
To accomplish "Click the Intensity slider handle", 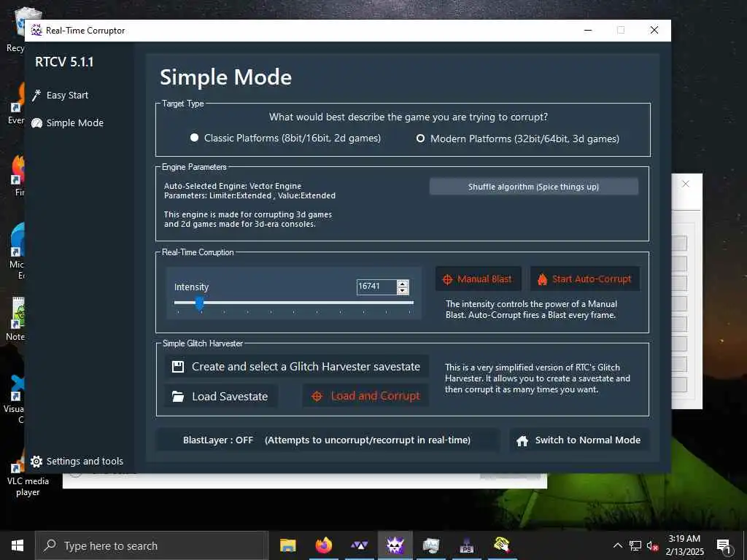I will [x=200, y=303].
